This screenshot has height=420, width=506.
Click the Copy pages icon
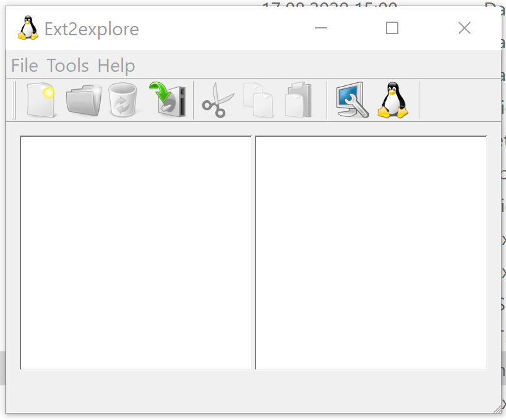pos(258,100)
